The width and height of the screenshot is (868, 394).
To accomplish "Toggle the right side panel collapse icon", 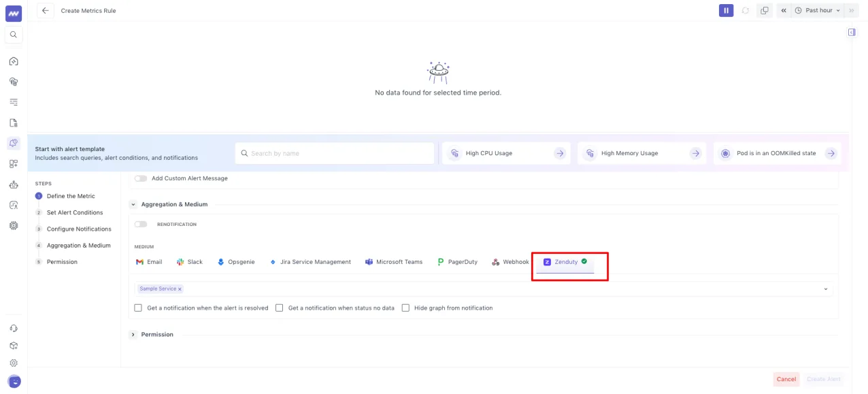I will click(852, 32).
